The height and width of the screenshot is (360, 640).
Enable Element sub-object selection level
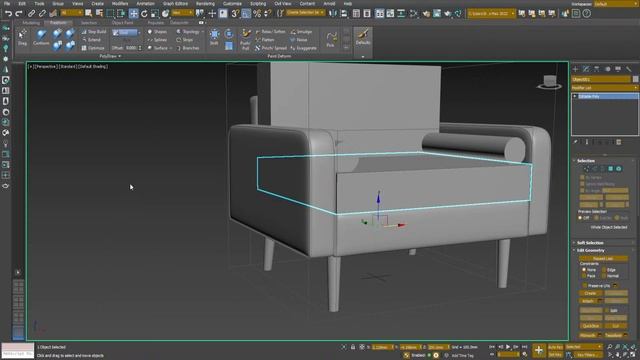coord(619,169)
